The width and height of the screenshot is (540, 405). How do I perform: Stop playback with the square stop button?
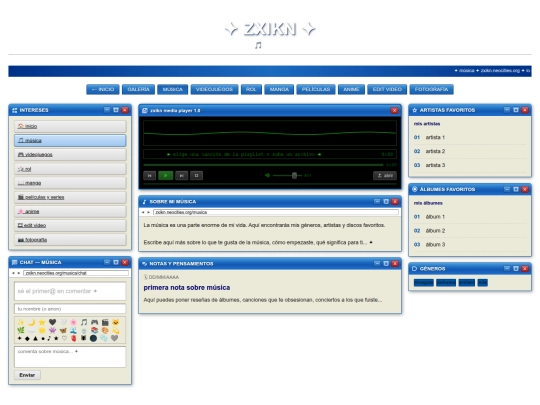(x=196, y=176)
